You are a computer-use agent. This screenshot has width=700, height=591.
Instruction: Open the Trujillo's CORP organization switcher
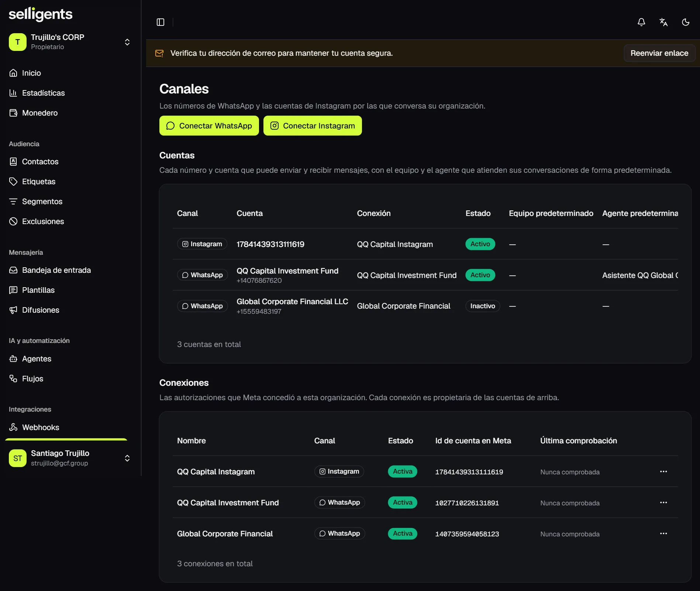pos(70,42)
